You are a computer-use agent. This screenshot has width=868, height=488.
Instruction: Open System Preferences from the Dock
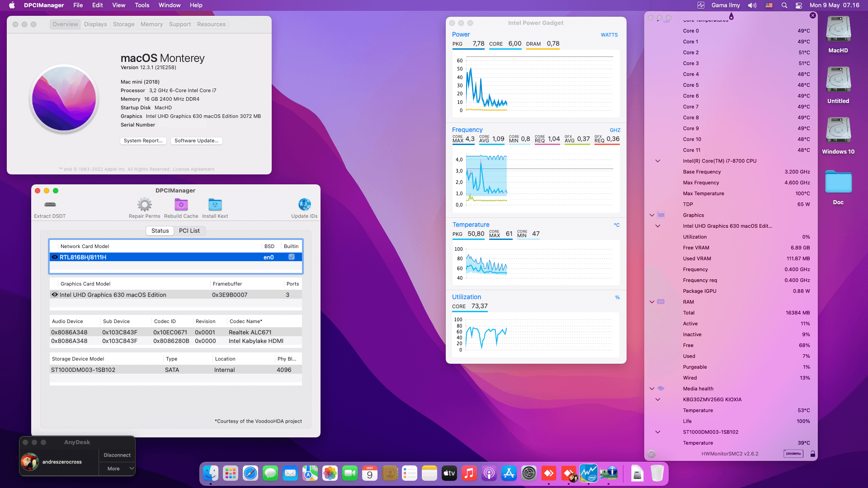[529, 473]
